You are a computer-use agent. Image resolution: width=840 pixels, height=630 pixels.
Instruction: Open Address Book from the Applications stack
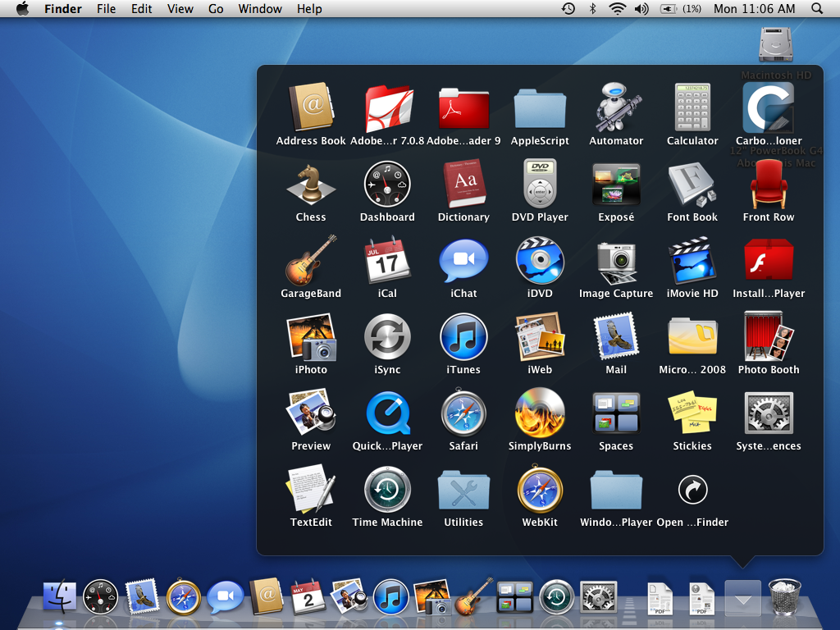[311, 107]
